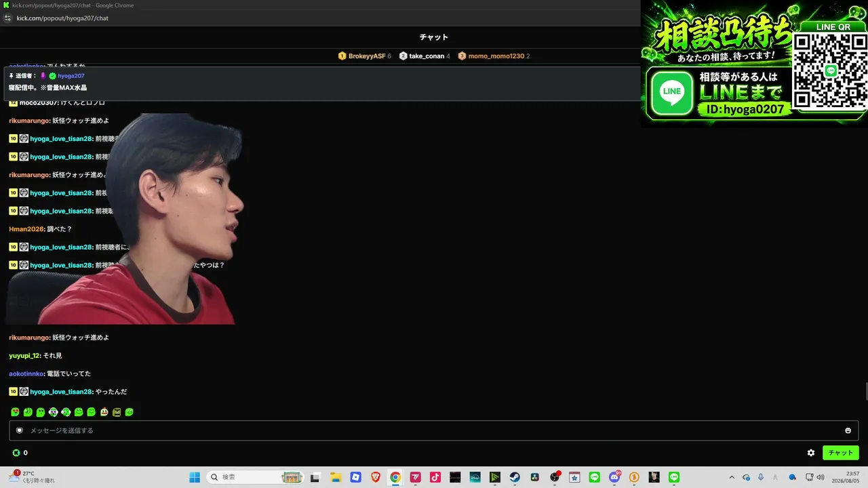Open the volume control in system tray
The width and height of the screenshot is (868, 488).
pyautogui.click(x=821, y=477)
